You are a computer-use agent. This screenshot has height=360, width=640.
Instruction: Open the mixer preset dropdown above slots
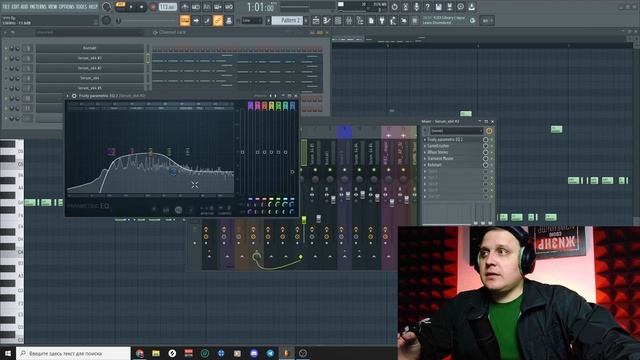pos(456,131)
